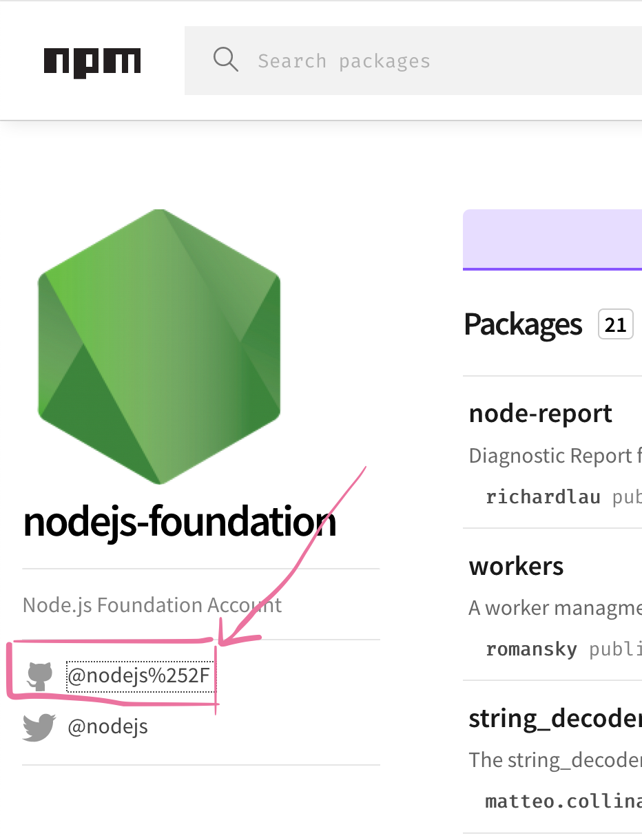Click the GitHub octocat icon
The width and height of the screenshot is (642, 840).
(40, 676)
